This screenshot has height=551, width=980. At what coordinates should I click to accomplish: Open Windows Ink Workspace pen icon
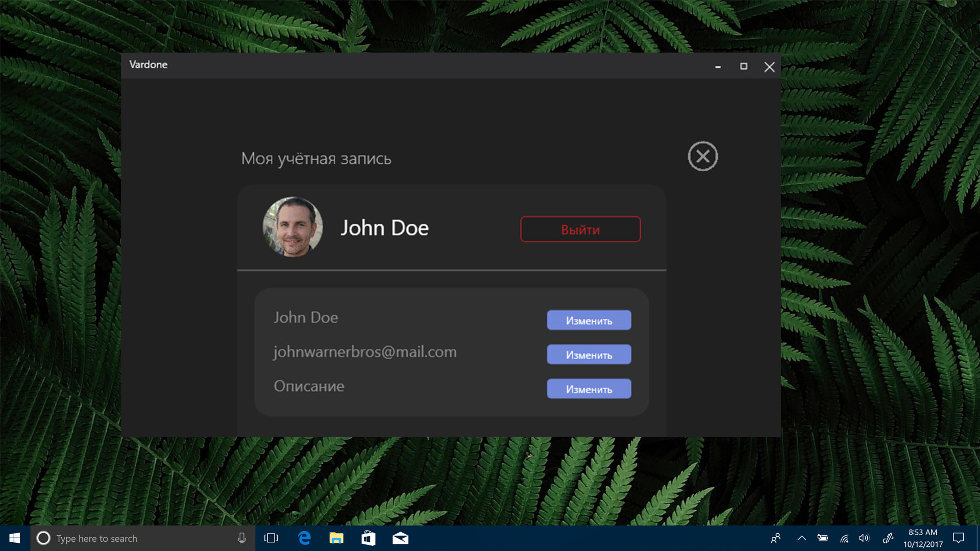click(x=888, y=538)
